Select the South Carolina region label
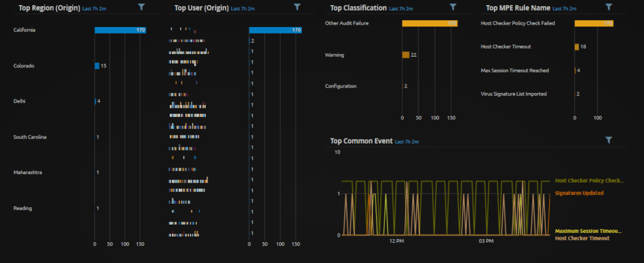This screenshot has width=644, height=263. pyautogui.click(x=30, y=137)
